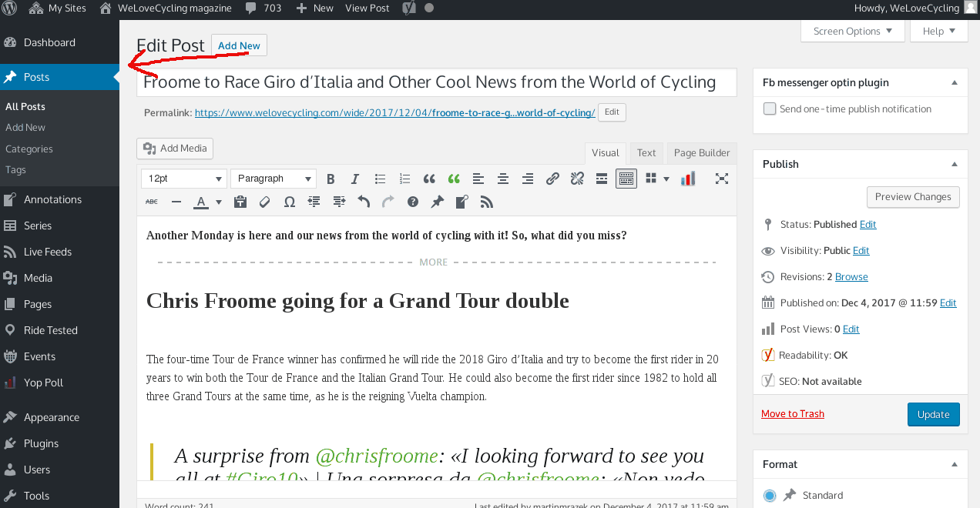Screen dimensions: 980x508
Task: Edit the post Visibility
Action: pos(861,251)
